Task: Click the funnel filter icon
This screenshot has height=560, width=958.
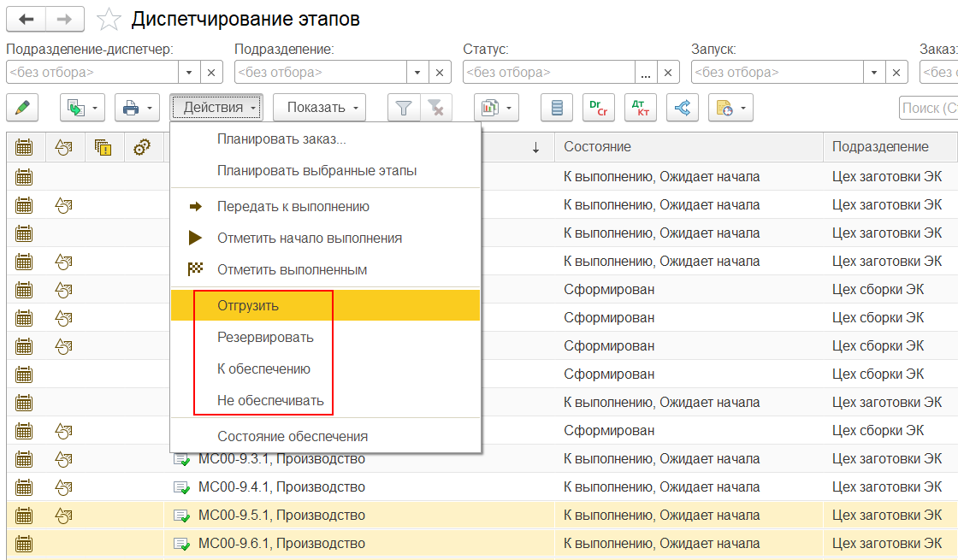Action: 404,108
